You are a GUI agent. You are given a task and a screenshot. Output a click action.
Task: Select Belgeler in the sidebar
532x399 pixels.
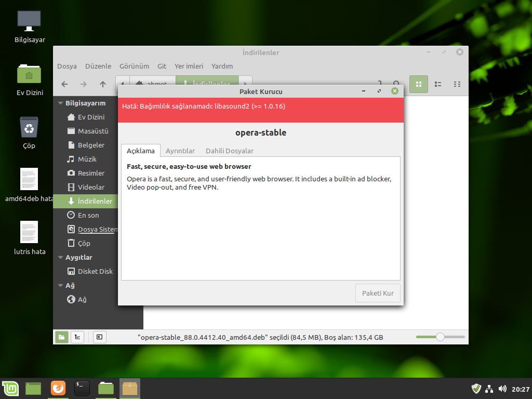click(86, 145)
